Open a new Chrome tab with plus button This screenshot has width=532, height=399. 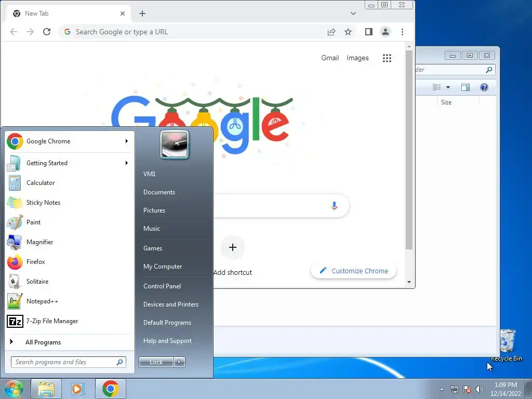pyautogui.click(x=142, y=14)
